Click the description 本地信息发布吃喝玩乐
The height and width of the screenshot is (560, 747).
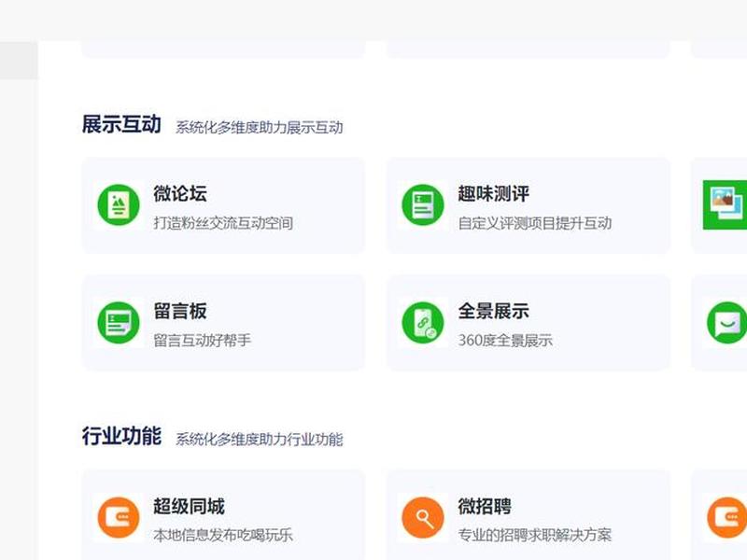(x=223, y=535)
